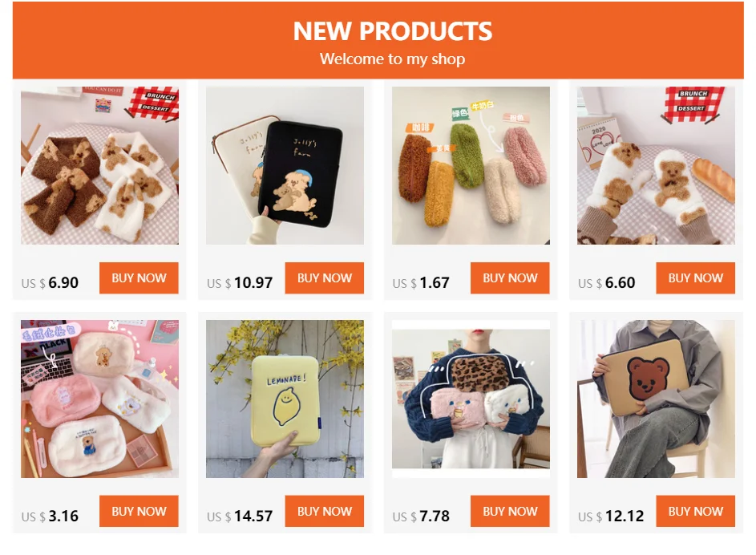Viewport: 756px width, 555px height.
Task: Buy the US $6.90 bear scarf
Action: 139,278
